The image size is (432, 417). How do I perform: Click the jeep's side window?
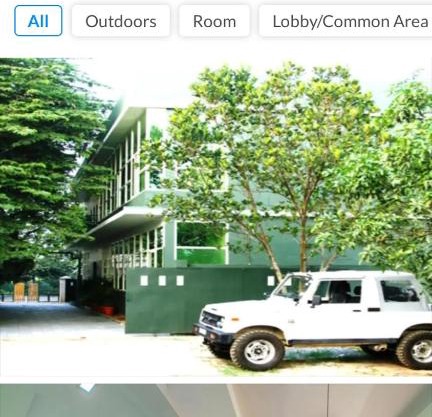[x=338, y=292]
